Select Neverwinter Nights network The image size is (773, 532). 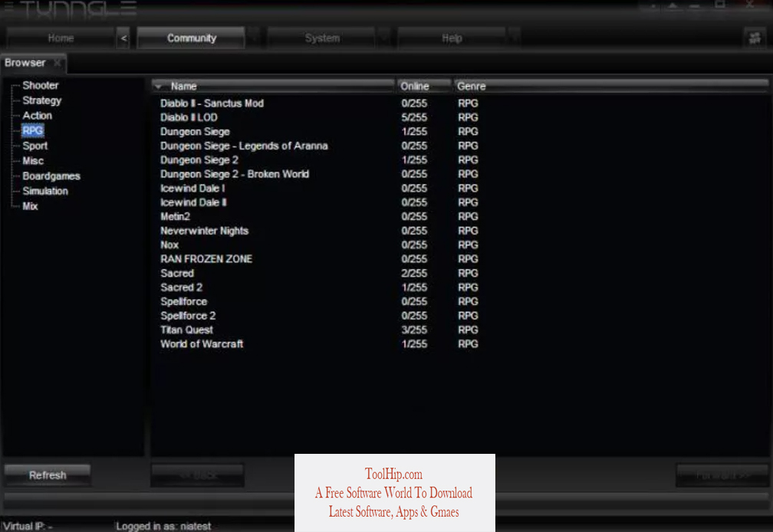point(204,231)
